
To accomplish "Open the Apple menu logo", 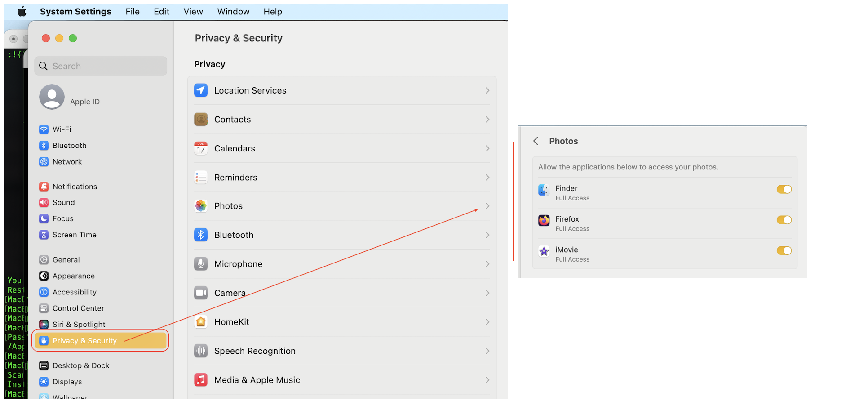I will (22, 12).
